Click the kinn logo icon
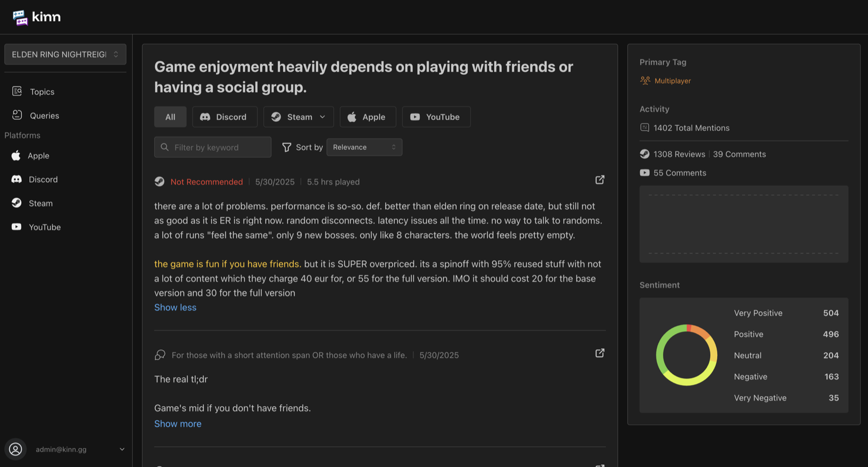The height and width of the screenshot is (467, 868). 20,17
